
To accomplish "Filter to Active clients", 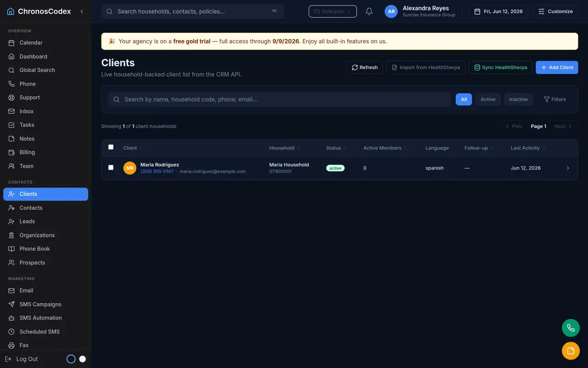I will 488,99.
